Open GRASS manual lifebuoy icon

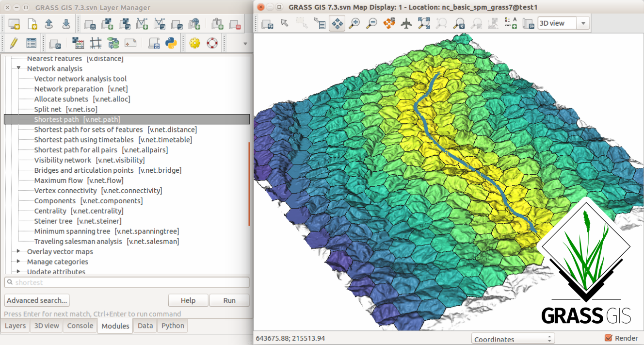(212, 43)
